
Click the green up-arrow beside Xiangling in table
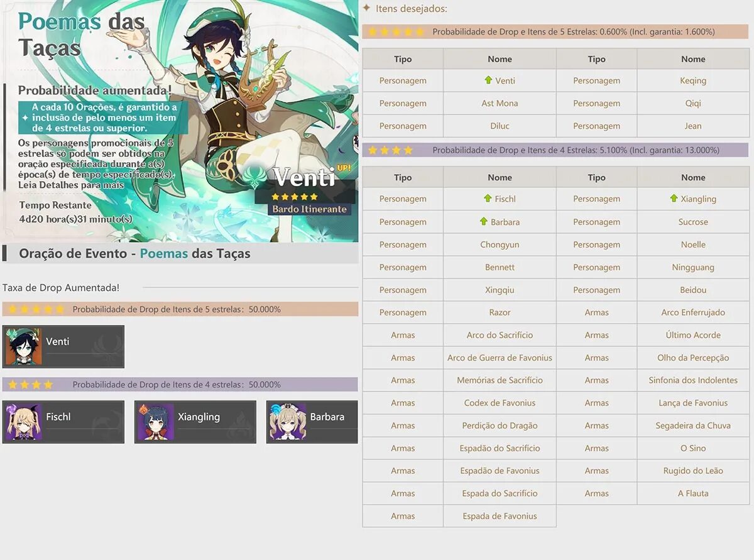[674, 198]
